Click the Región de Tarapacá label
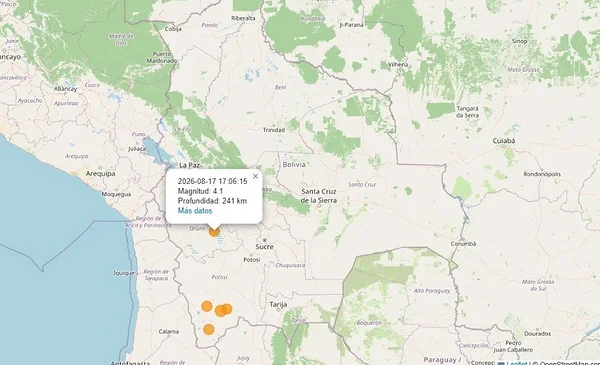Viewport: 600px width, 365px height. (156, 275)
